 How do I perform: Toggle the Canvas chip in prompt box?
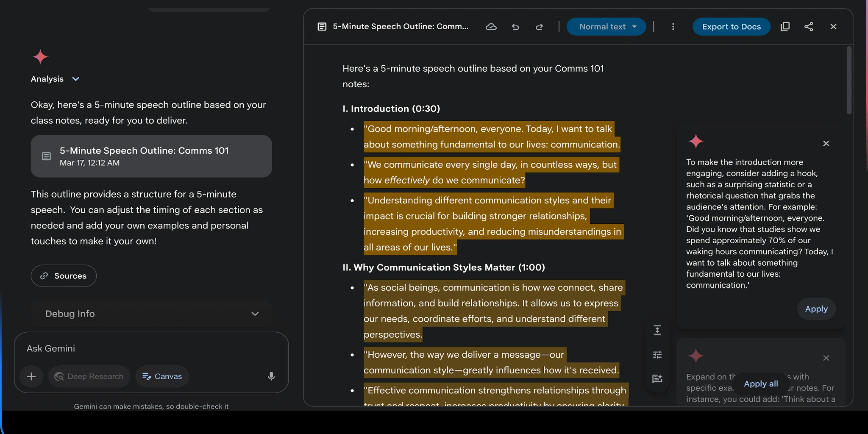[x=162, y=376]
